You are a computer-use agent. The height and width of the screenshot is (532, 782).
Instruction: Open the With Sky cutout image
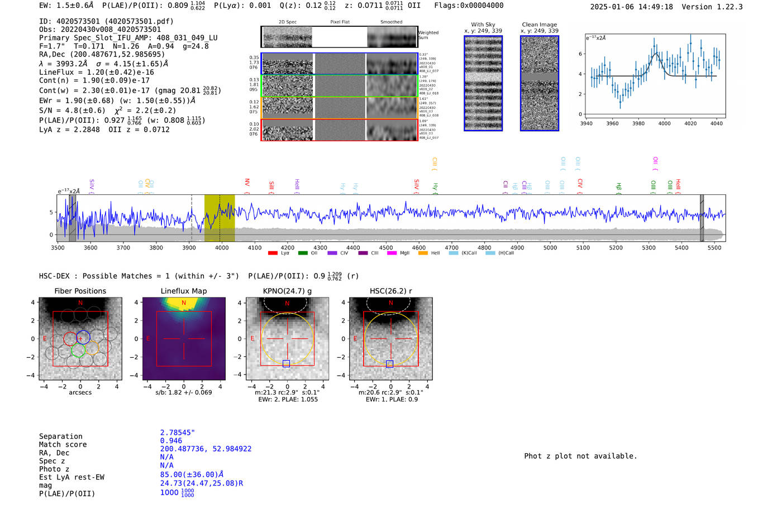(483, 84)
